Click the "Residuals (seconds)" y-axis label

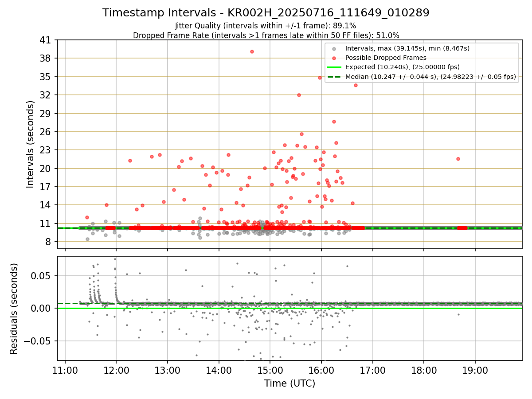coord(14,309)
